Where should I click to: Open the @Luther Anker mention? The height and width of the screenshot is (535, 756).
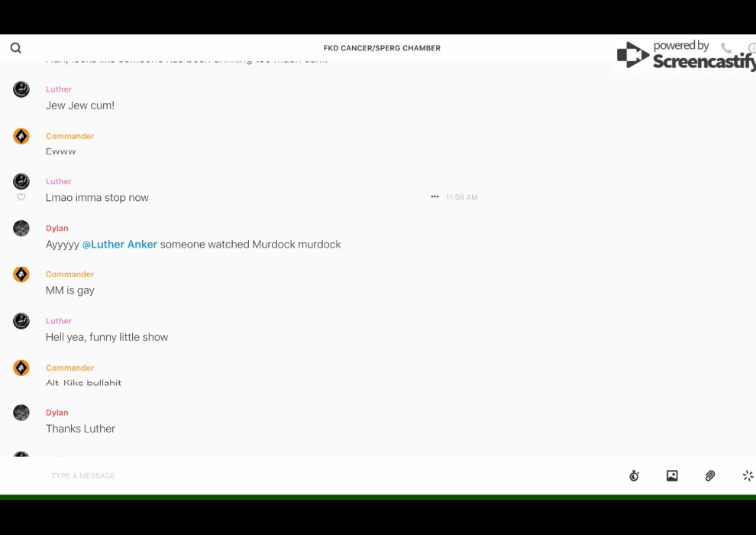tap(120, 245)
